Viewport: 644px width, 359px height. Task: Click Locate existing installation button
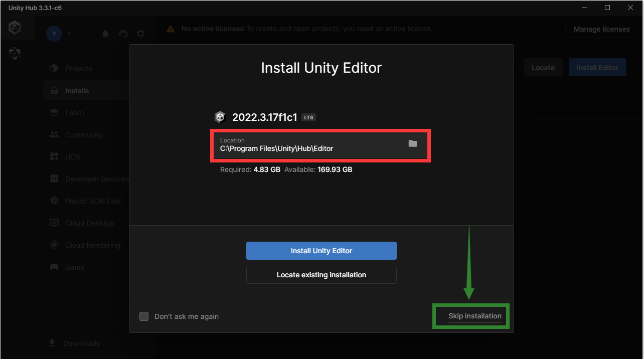point(321,275)
